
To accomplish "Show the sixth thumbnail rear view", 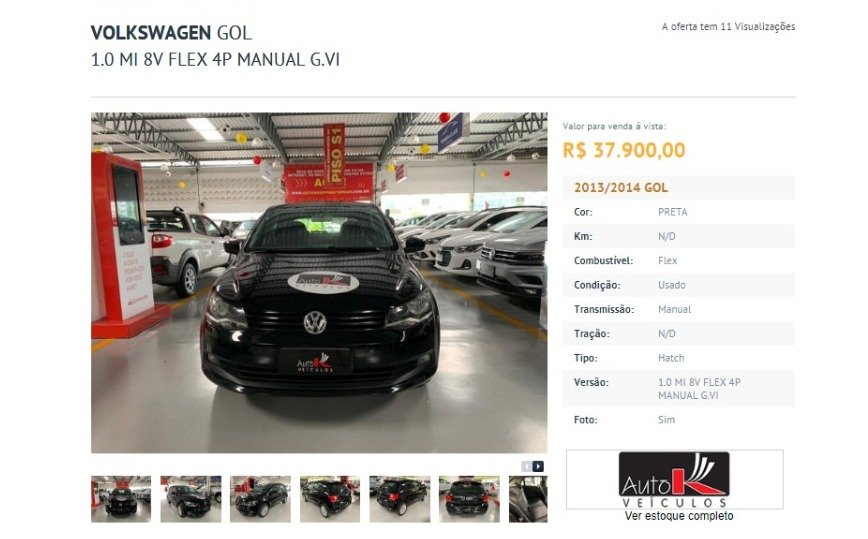I will pos(469,499).
